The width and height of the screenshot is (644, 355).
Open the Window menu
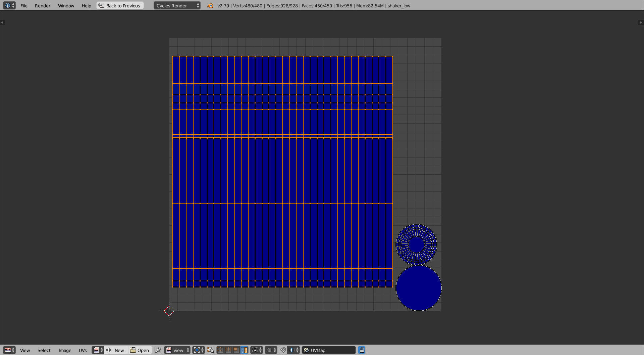pyautogui.click(x=66, y=6)
